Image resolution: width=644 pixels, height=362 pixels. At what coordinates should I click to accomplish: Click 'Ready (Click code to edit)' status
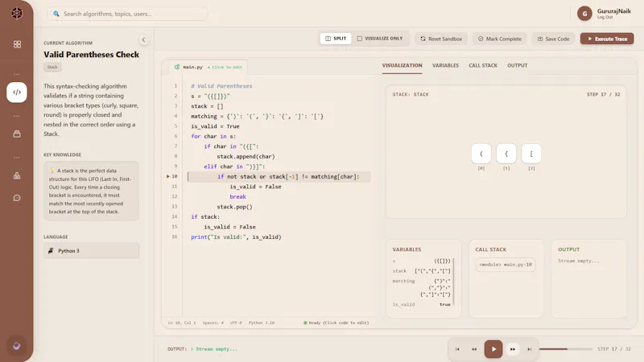click(336, 323)
